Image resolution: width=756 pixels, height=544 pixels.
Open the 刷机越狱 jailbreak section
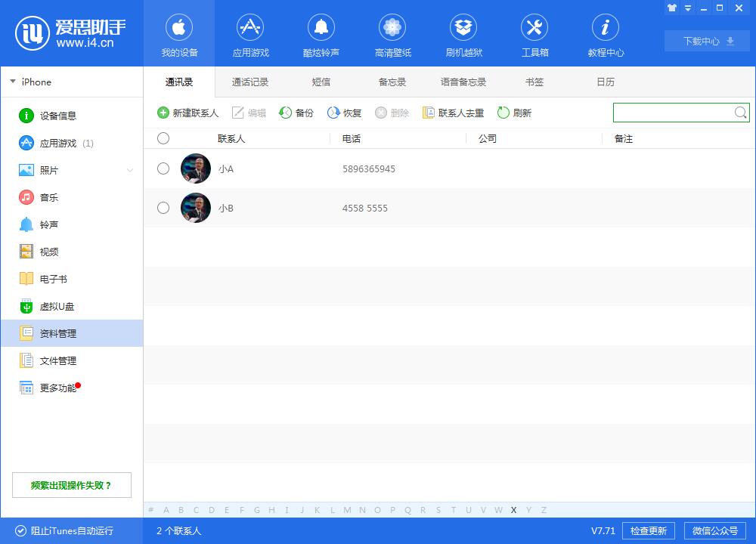(463, 34)
